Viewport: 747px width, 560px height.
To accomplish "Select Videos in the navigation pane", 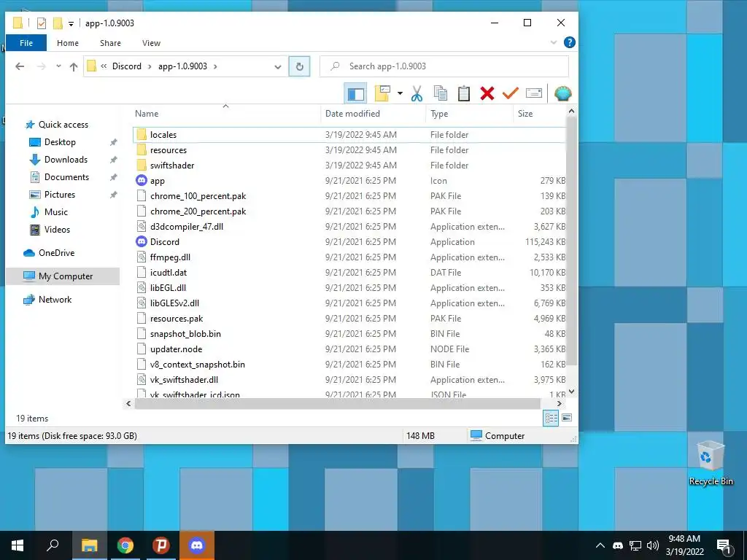I will click(57, 230).
